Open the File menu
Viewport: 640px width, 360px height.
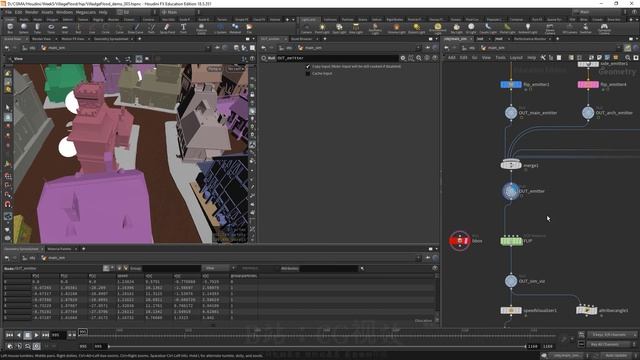(x=8, y=12)
